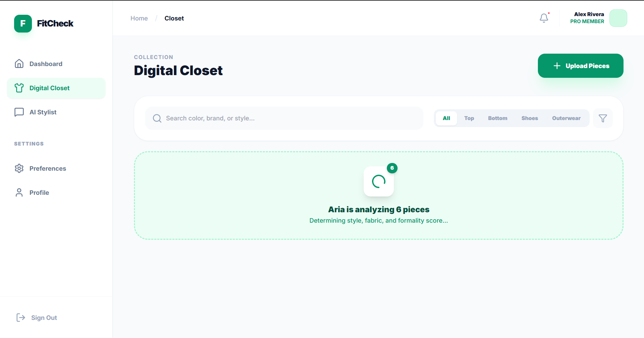Click the green 6 count badge
644x338 pixels.
tap(392, 168)
